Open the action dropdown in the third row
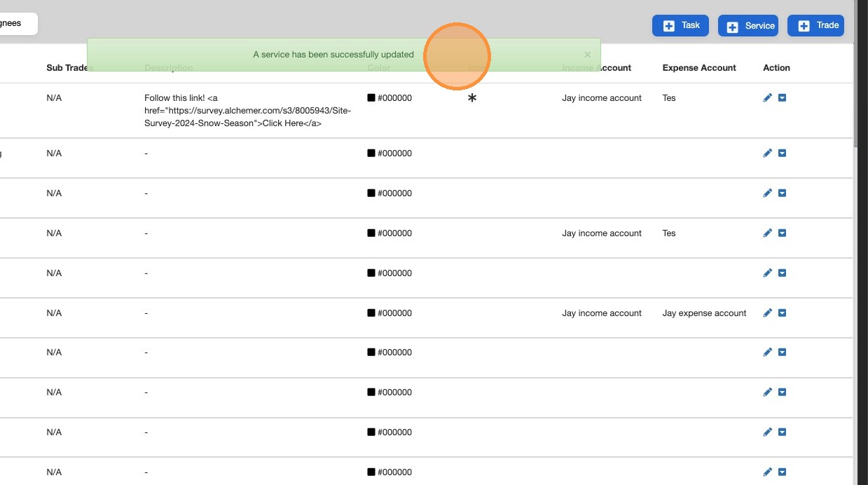 tap(783, 193)
